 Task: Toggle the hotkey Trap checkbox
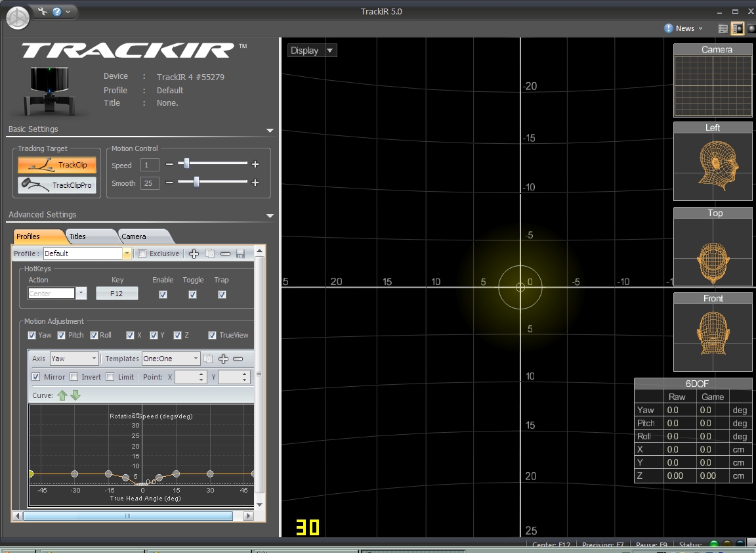tap(222, 294)
